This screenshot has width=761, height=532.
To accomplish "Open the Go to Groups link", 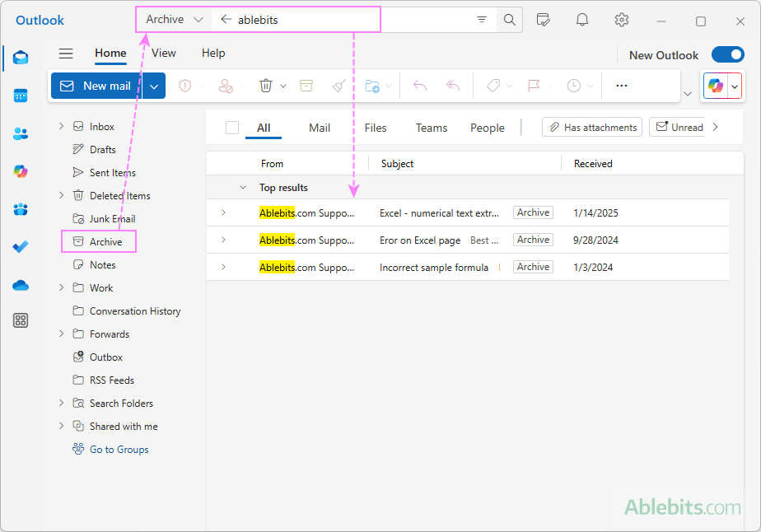I will [119, 449].
